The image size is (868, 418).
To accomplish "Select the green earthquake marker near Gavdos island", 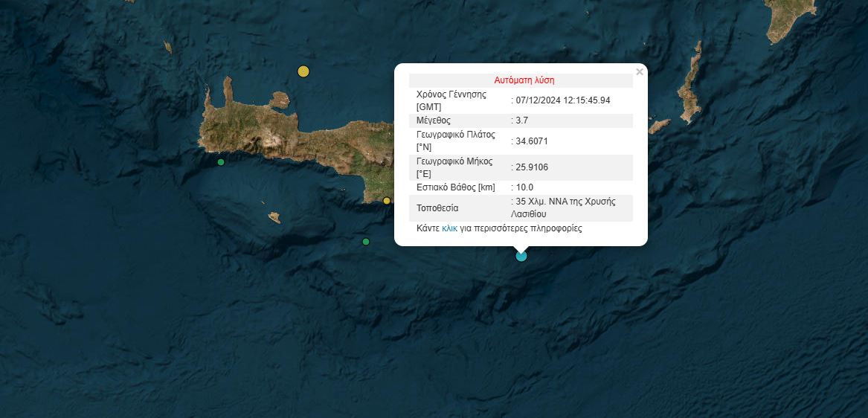I will click(366, 242).
